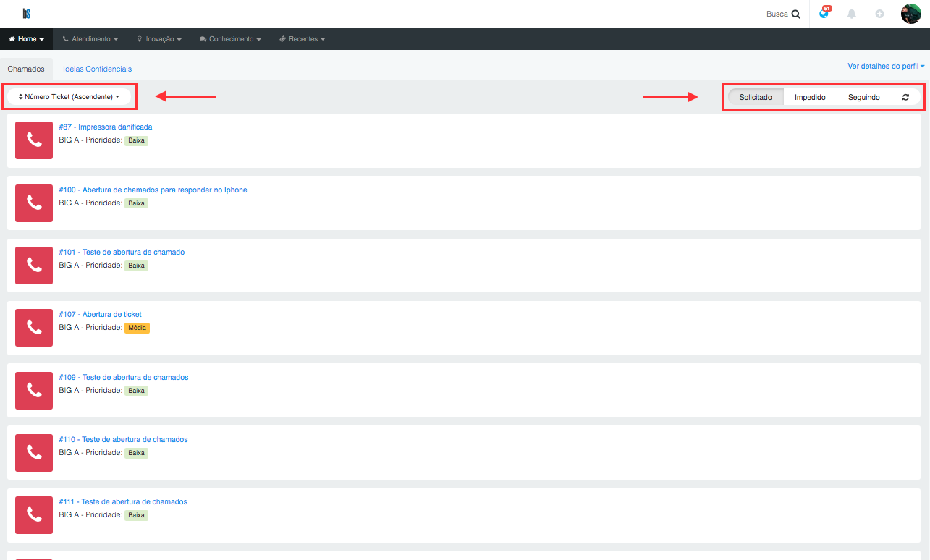
Task: Open ticket #107 - Abertura de ticket
Action: point(100,314)
